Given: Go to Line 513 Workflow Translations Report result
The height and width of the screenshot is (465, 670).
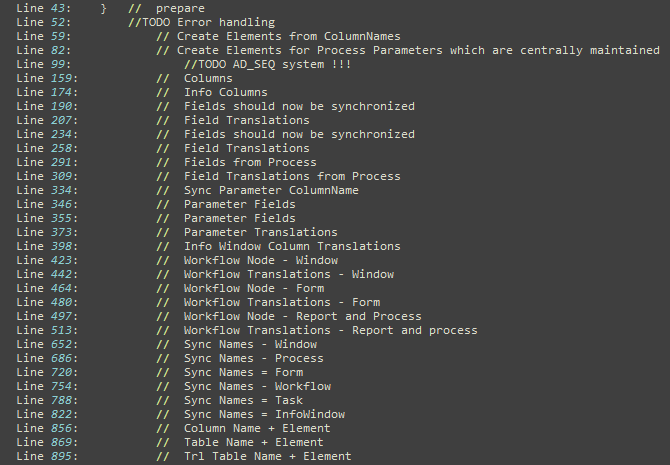Looking at the screenshot, I should (x=247, y=330).
